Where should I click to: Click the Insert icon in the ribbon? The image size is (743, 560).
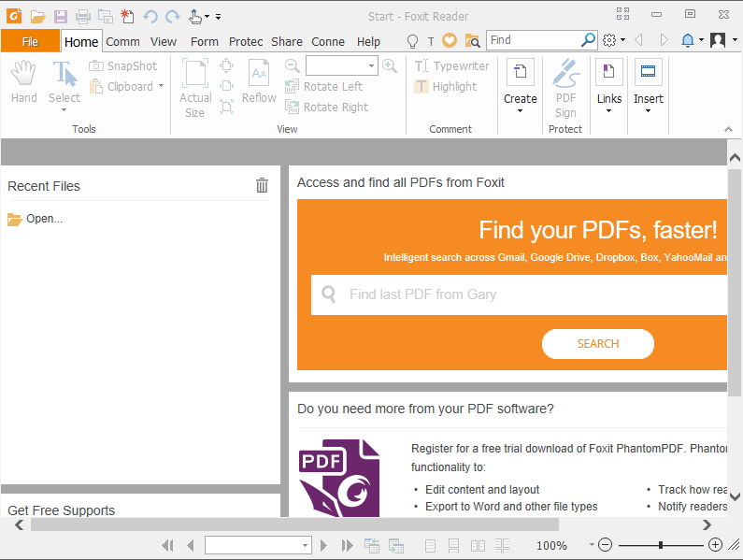648,73
